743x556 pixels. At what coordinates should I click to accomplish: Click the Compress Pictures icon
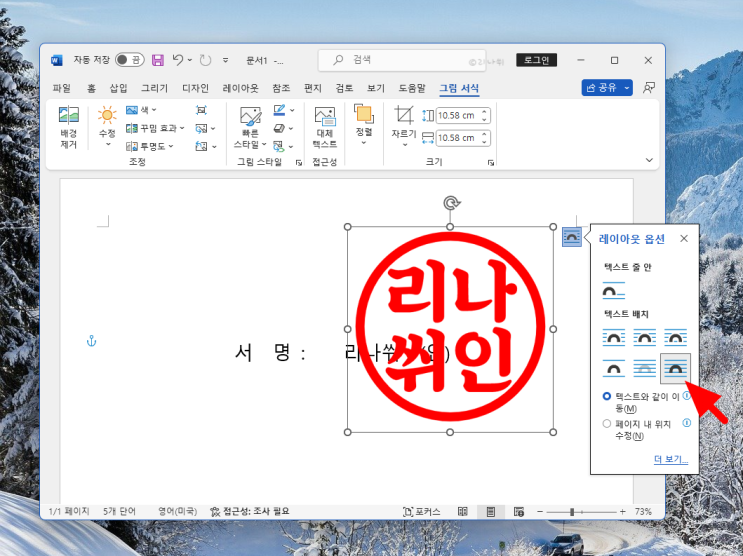[x=201, y=110]
